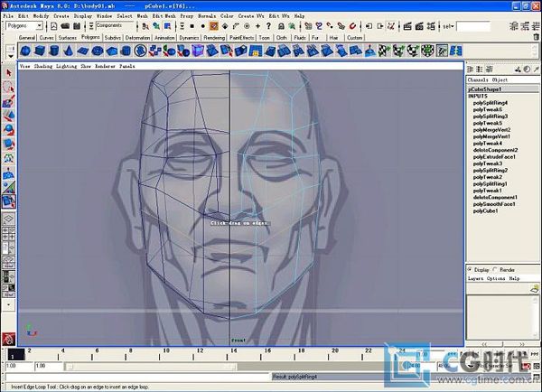Viewport: 542px width, 392px height.
Task: Click the trash can shelf icon
Action: point(536,37)
